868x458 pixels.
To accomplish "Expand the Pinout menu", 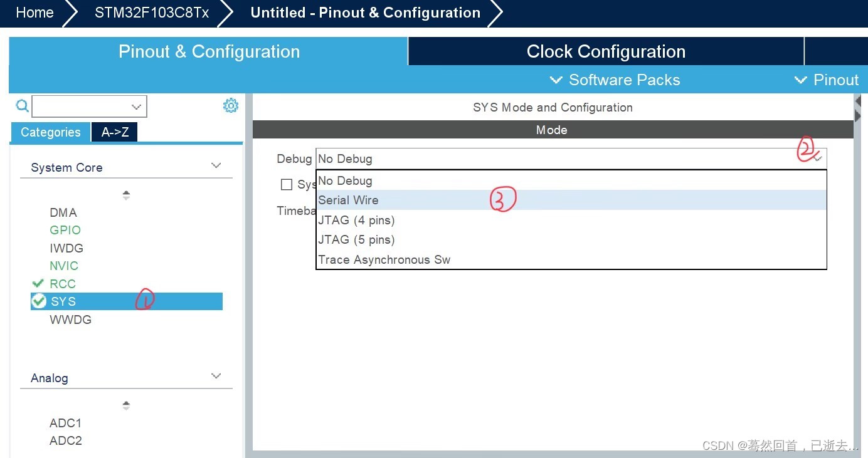I will coord(827,80).
